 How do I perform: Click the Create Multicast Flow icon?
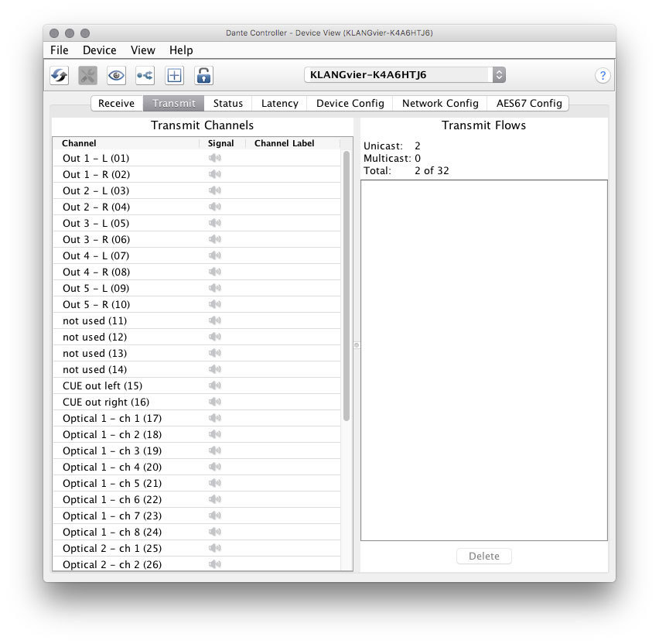coord(145,76)
